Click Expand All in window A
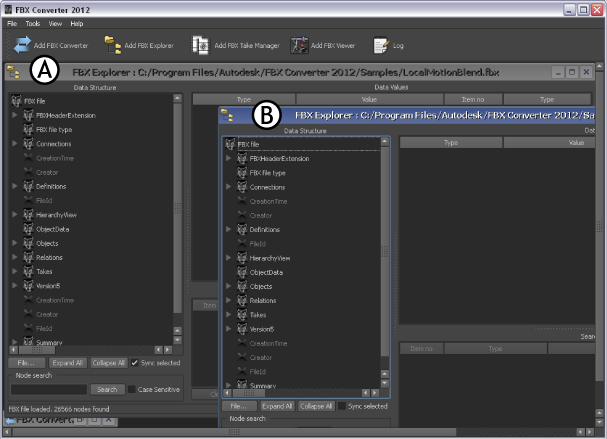 (x=68, y=363)
